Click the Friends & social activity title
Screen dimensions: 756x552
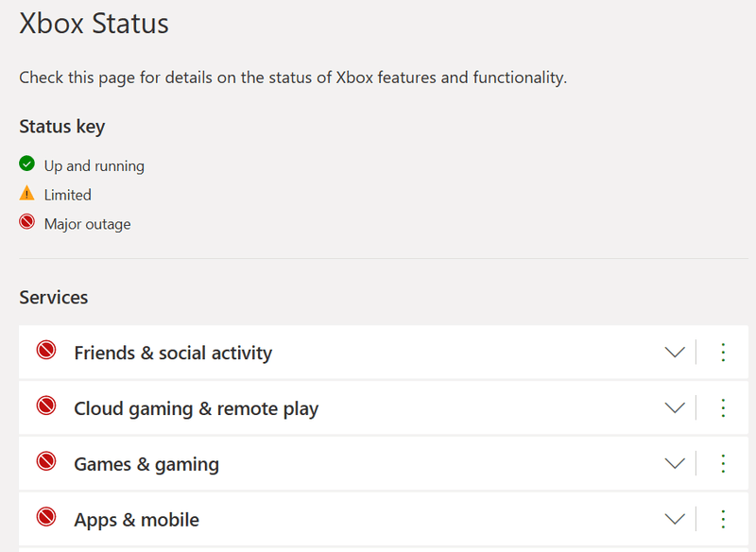click(x=173, y=353)
